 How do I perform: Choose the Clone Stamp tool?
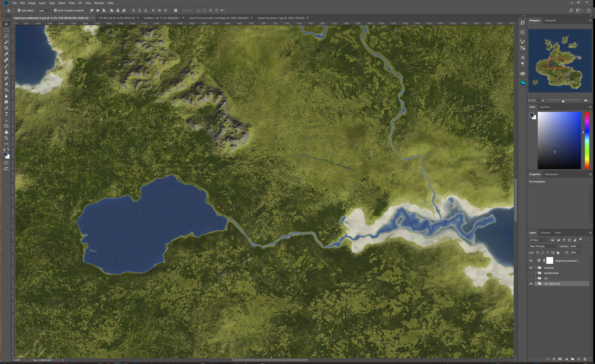click(x=6, y=72)
